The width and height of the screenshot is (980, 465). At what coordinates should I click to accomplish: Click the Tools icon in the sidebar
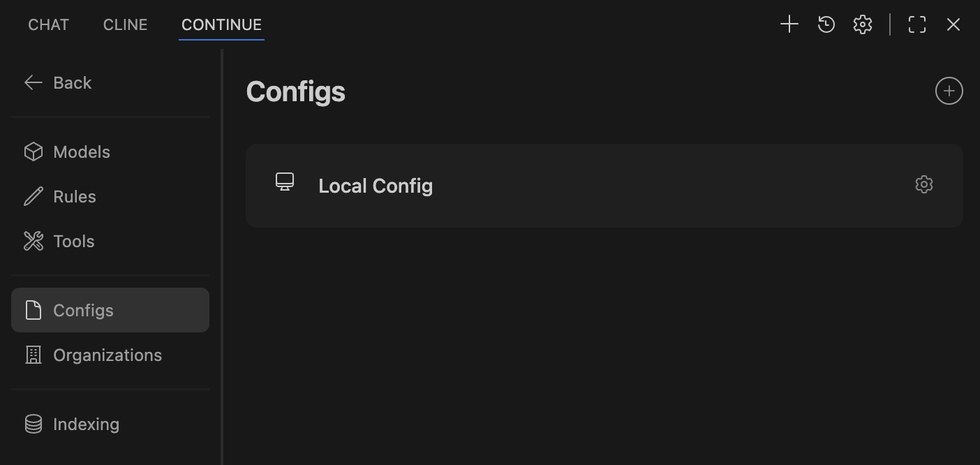tap(33, 241)
